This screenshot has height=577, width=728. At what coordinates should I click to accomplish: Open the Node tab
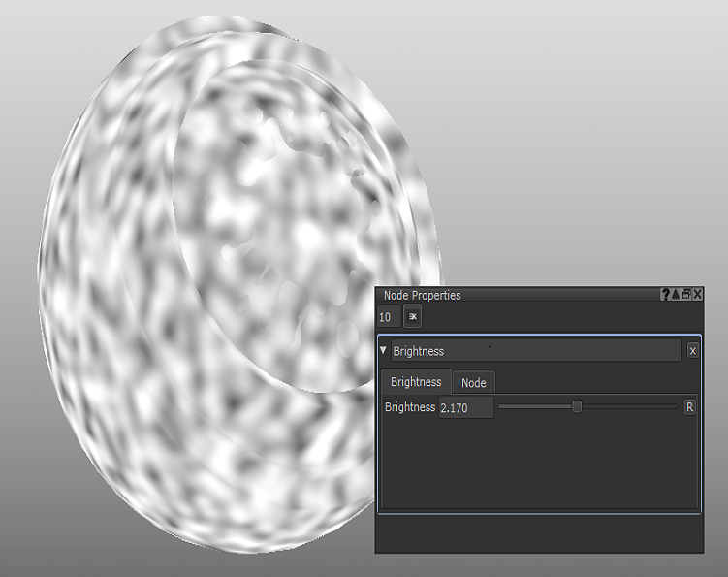point(474,383)
